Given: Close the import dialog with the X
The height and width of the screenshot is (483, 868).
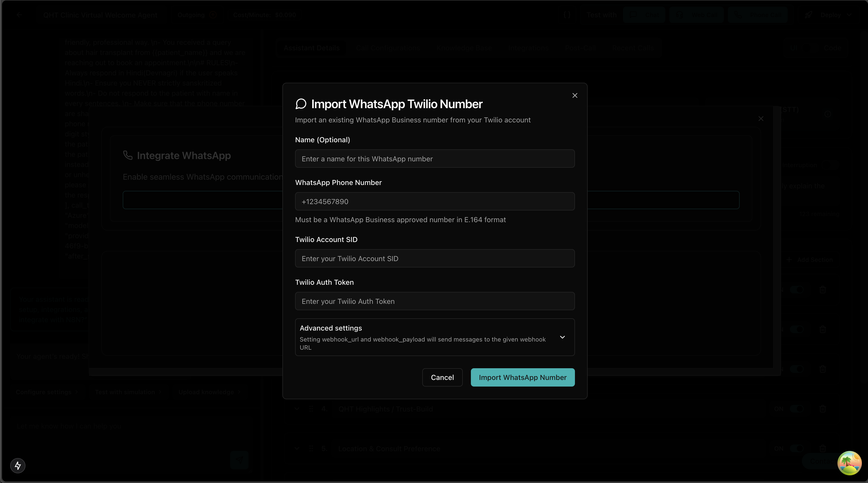Looking at the screenshot, I should coord(574,95).
